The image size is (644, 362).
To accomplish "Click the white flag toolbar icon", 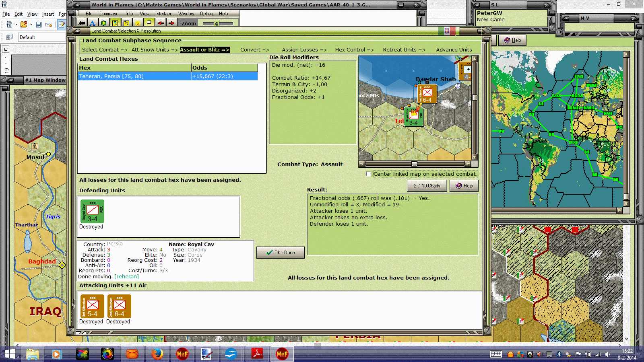I will (149, 23).
